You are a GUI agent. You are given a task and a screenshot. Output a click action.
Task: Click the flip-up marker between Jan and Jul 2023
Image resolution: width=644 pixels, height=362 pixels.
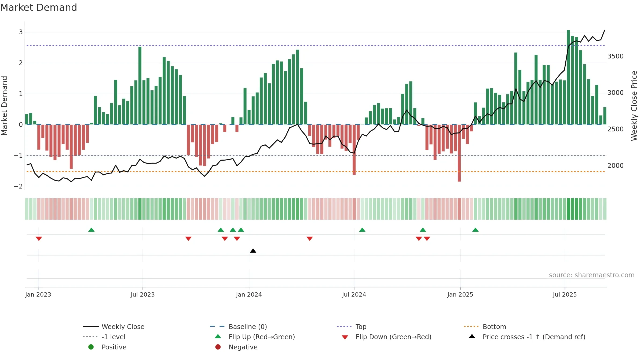91,230
